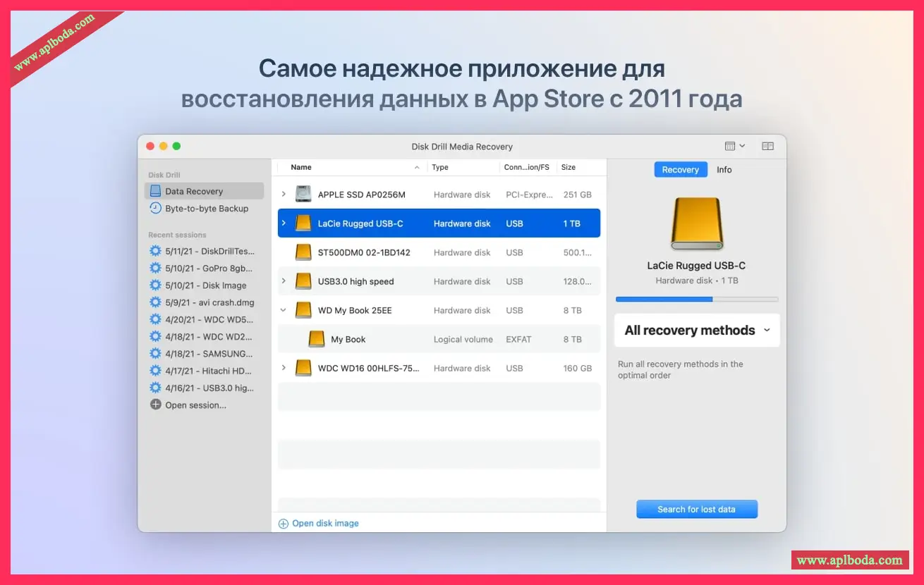Open the All recovery methods dropdown
Image resolution: width=924 pixels, height=585 pixels.
(x=697, y=331)
